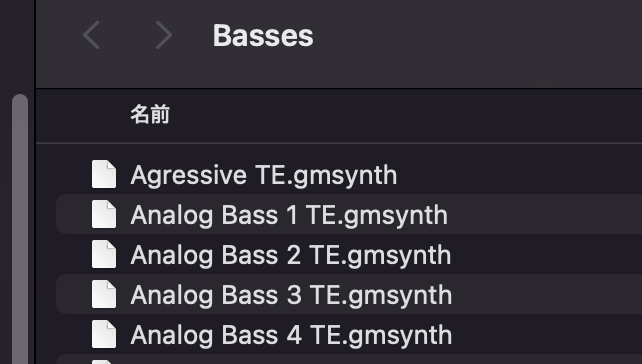Viewport: 642px width, 364px height.
Task: Click the empty header area right of 名前
Action: [405, 114]
